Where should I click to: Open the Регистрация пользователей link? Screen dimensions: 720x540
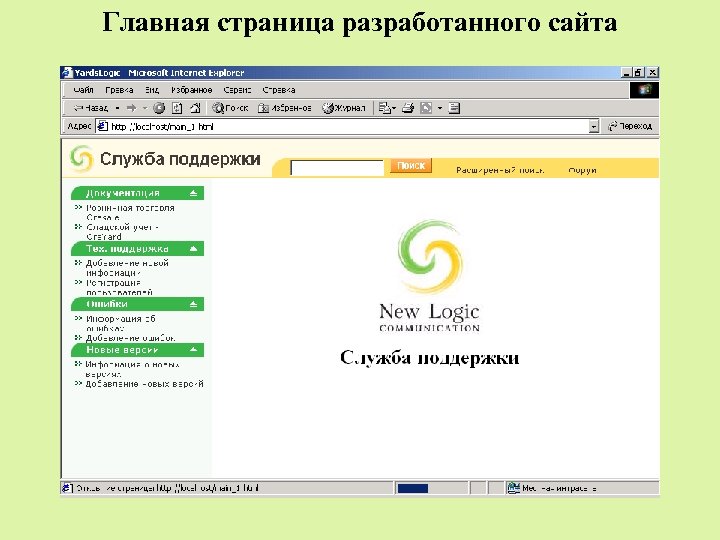point(119,287)
